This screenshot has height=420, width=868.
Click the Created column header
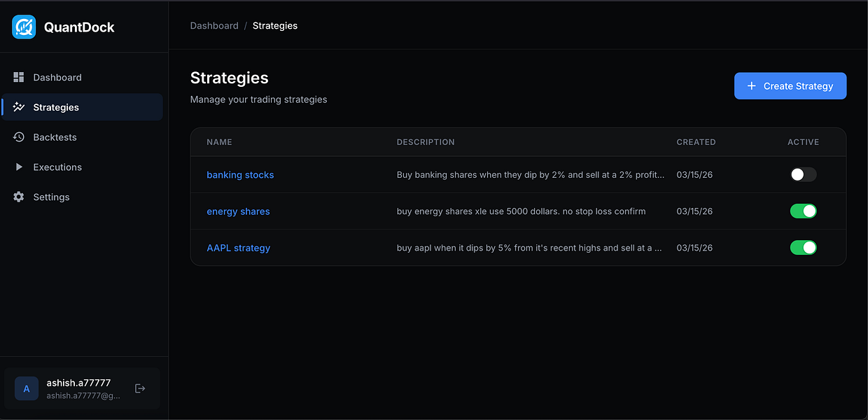point(696,142)
